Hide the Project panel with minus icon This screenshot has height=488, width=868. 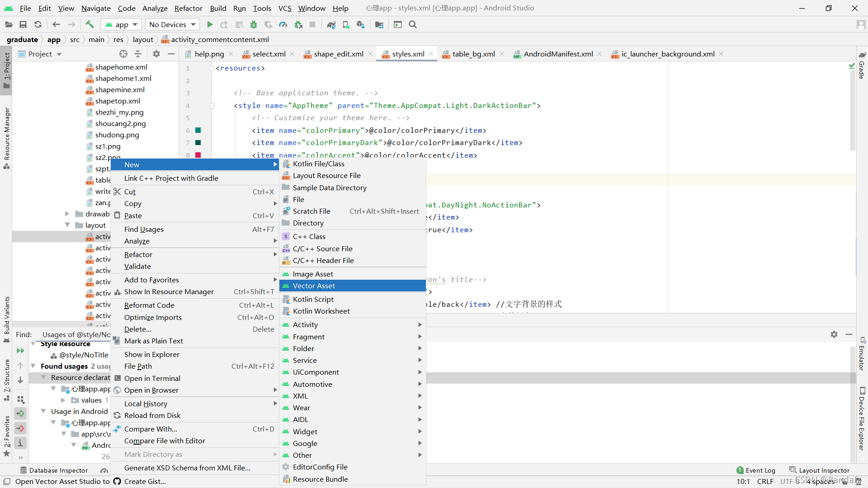coord(171,54)
